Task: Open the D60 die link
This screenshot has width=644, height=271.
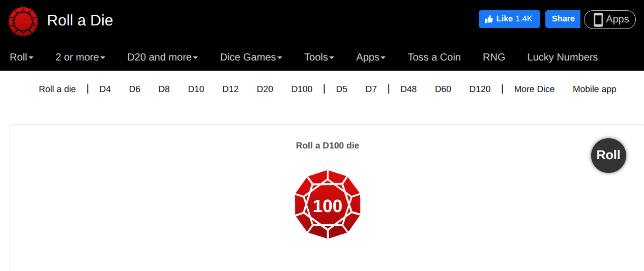Action: (443, 89)
